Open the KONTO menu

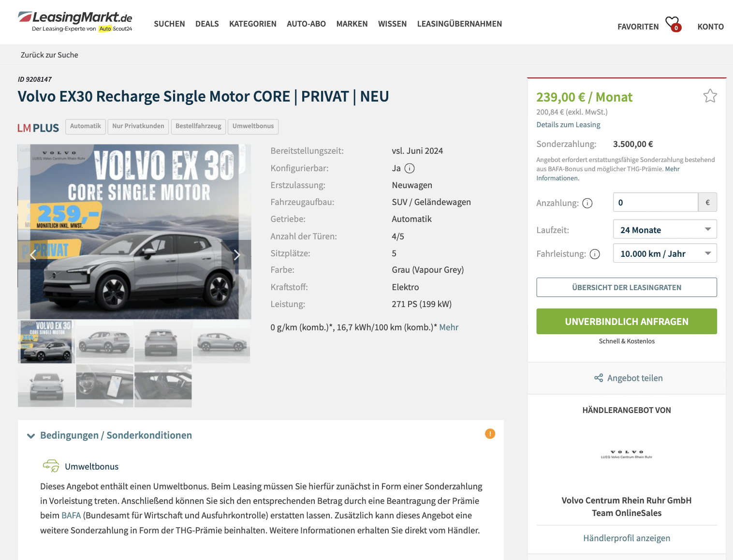click(x=710, y=27)
